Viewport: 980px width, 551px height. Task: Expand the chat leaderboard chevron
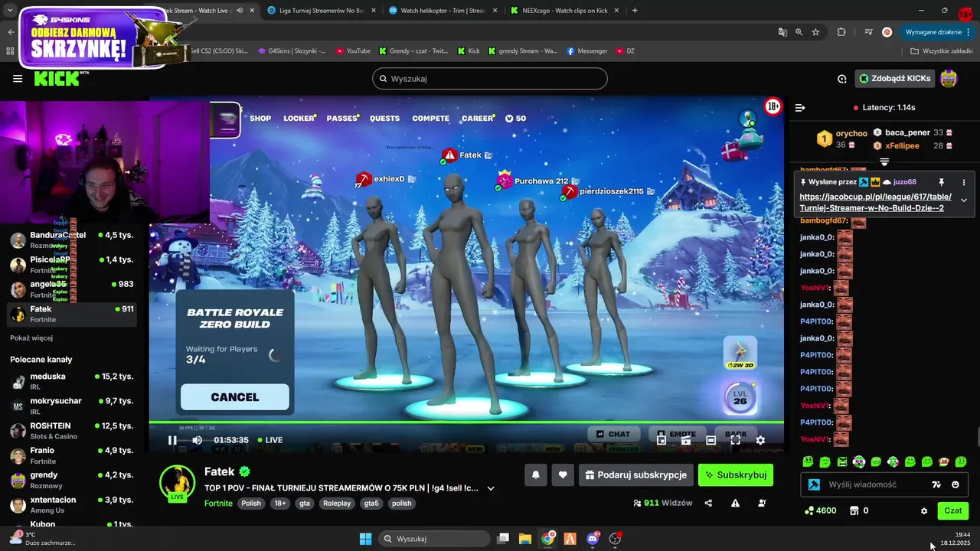(884, 161)
